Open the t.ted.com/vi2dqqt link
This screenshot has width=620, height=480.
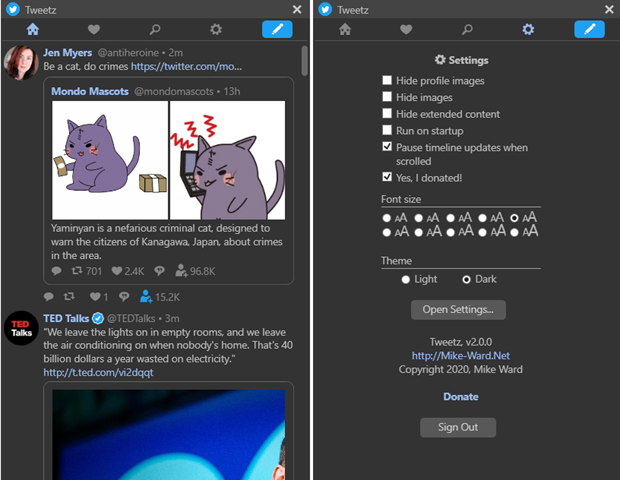(x=98, y=372)
